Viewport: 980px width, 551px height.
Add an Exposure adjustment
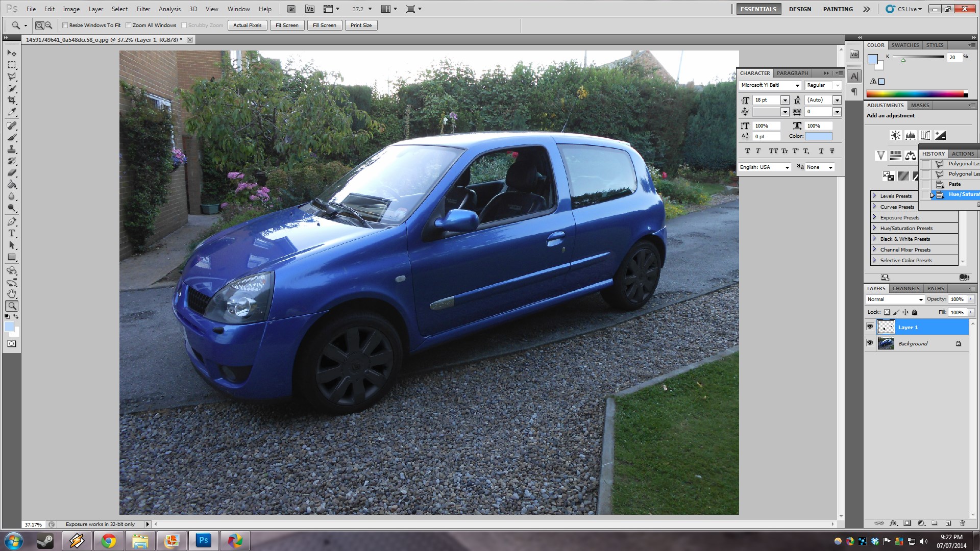[x=940, y=135]
